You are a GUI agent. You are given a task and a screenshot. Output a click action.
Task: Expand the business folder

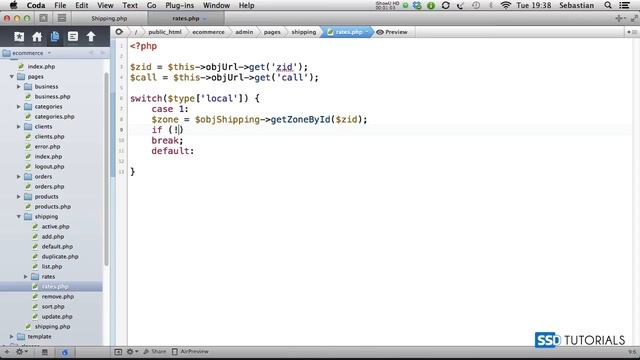tap(19, 87)
